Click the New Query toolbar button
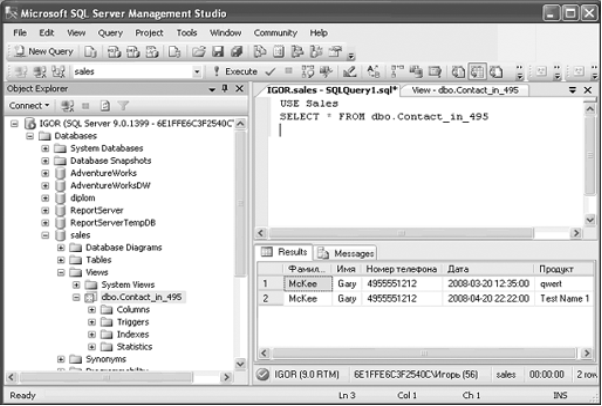The image size is (602, 406). click(x=43, y=51)
